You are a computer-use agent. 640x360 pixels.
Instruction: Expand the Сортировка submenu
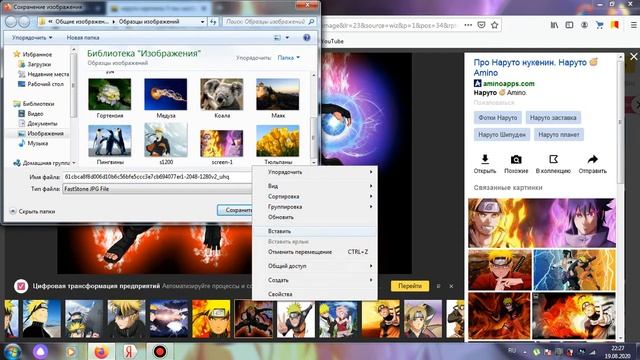[x=315, y=197]
